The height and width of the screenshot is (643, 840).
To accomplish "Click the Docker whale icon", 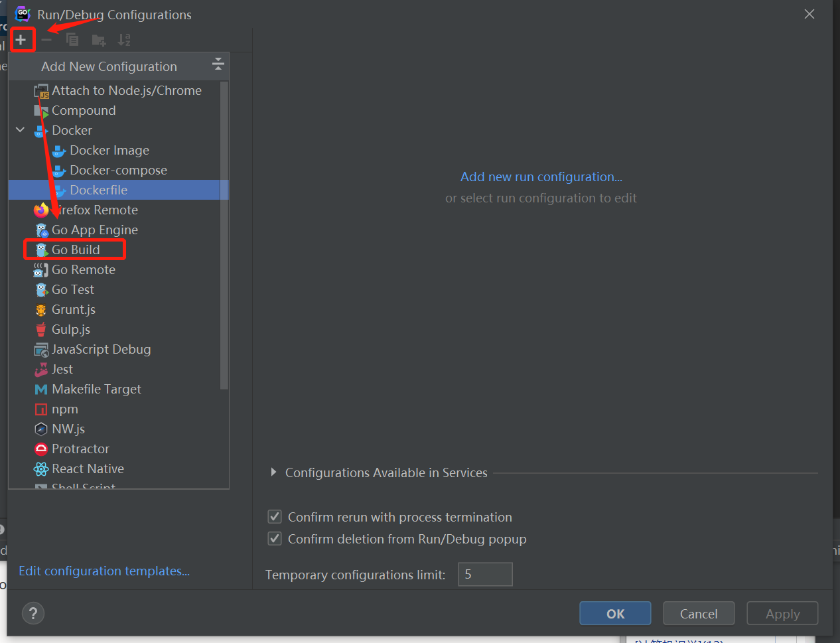I will pos(41,131).
